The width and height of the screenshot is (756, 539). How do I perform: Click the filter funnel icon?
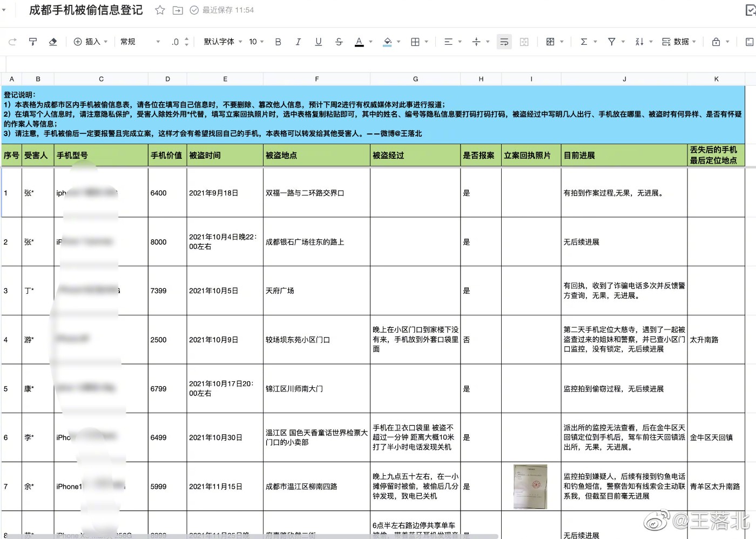pyautogui.click(x=612, y=42)
